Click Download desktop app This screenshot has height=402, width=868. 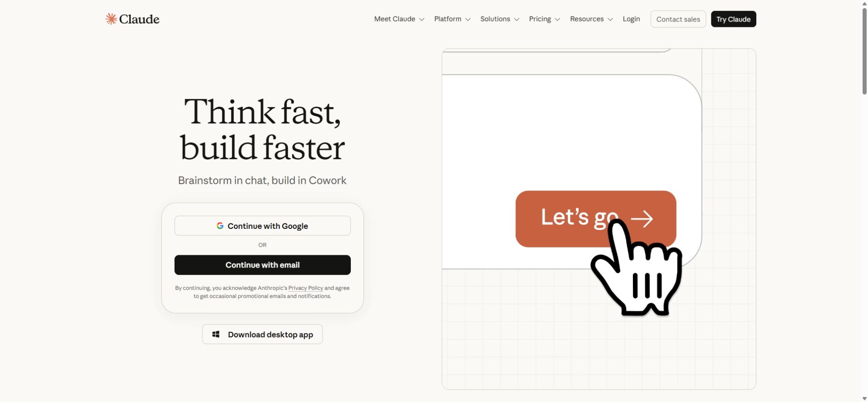[x=262, y=334]
